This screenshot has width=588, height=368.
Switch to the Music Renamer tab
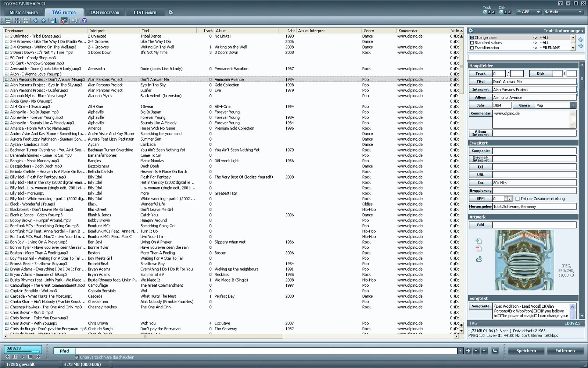pos(23,12)
